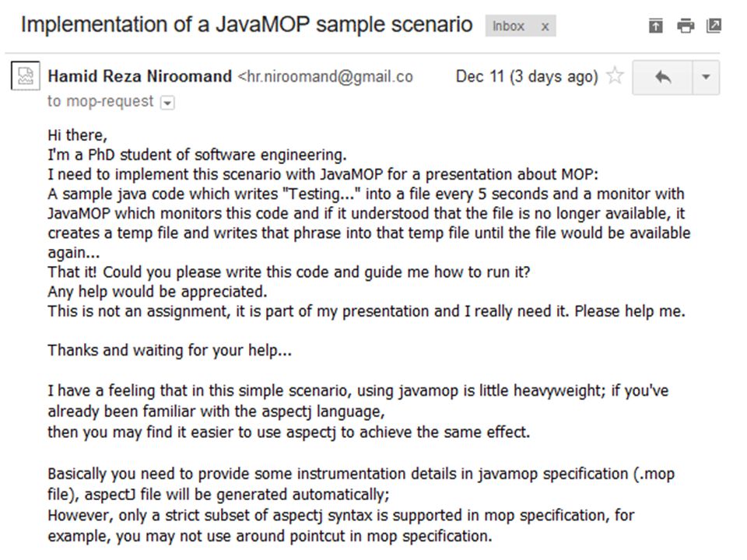This screenshot has height=560, width=747.
Task: Click the Expand all icon with up arrow
Action: tap(655, 26)
